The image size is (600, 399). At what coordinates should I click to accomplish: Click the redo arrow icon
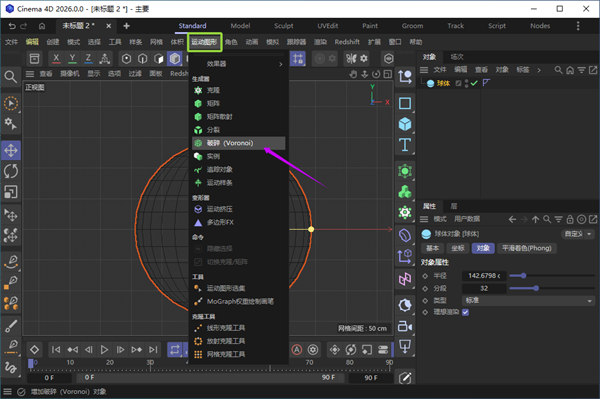(24, 26)
